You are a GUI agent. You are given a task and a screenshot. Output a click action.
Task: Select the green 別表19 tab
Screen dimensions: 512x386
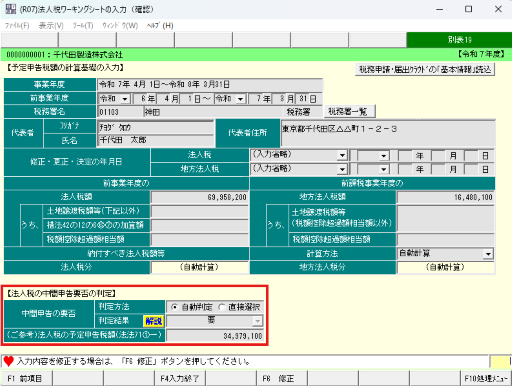coord(459,40)
